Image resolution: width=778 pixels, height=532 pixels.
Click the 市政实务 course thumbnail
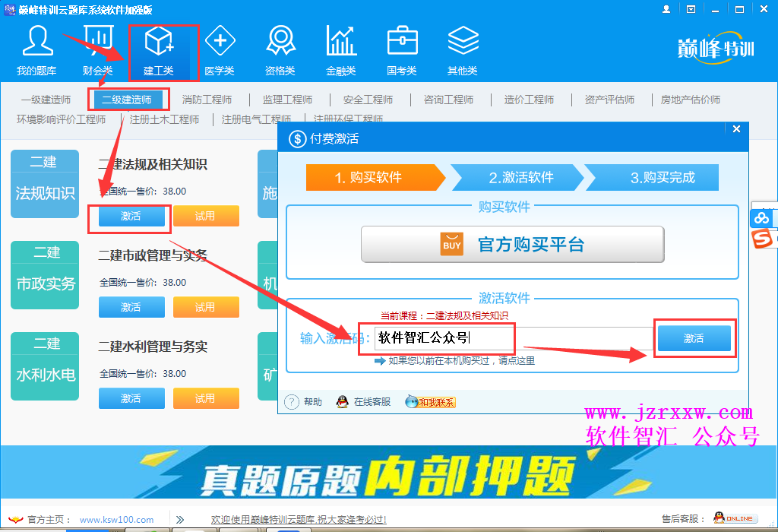click(45, 275)
